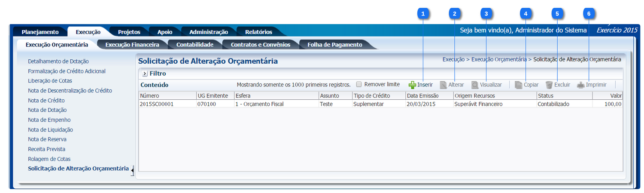Sort by the Data Emissão column header
Image resolution: width=644 pixels, height=193 pixels.
click(x=428, y=96)
